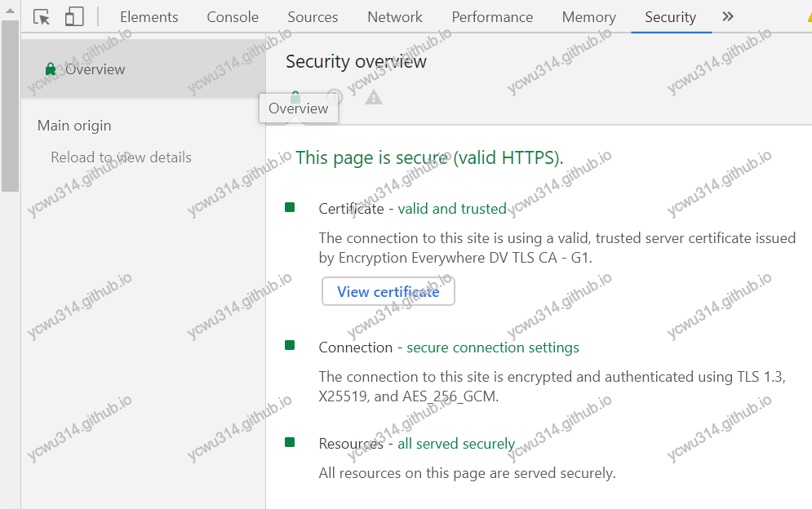Open the hidden panels chevron menu
This screenshot has height=509, width=812.
[x=727, y=15]
